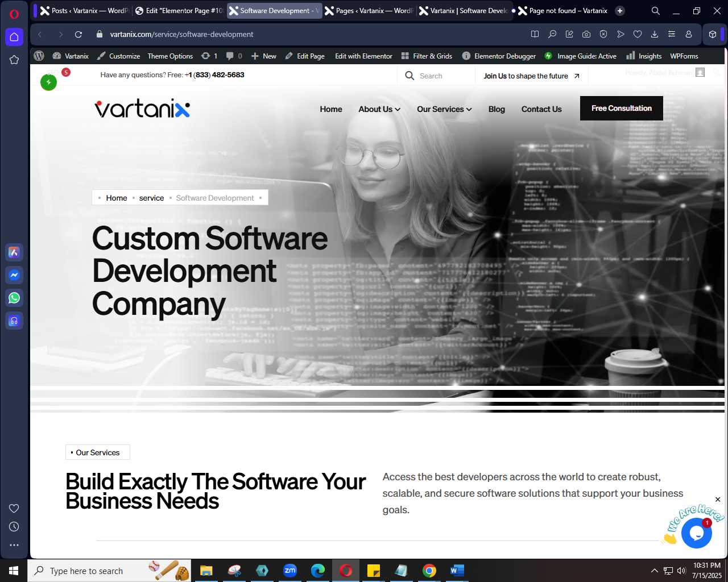Open ad blocker shield icon
The height and width of the screenshot is (582, 728).
pyautogui.click(x=603, y=35)
